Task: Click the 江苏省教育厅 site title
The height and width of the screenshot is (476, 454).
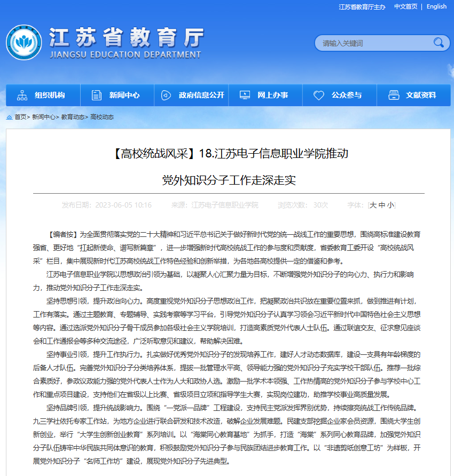Action: point(127,37)
